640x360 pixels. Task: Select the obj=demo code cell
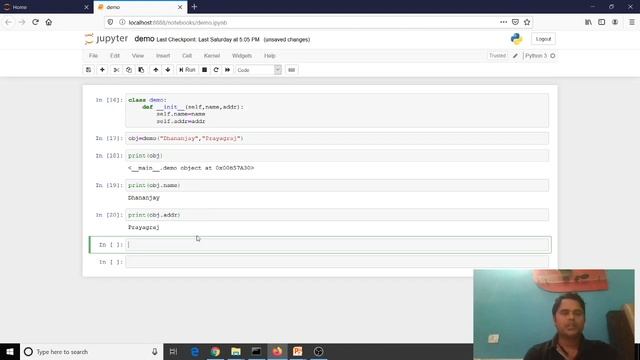[x=337, y=138]
